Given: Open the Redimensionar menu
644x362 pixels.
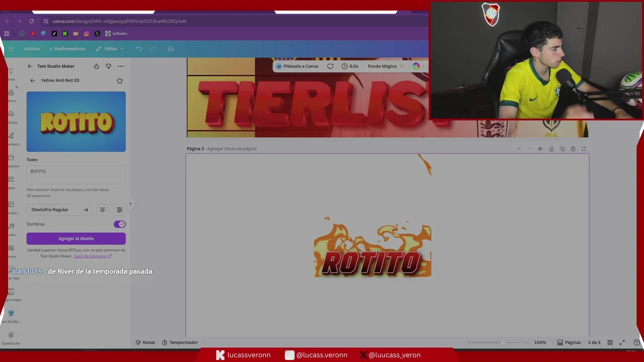Looking at the screenshot, I should [67, 49].
